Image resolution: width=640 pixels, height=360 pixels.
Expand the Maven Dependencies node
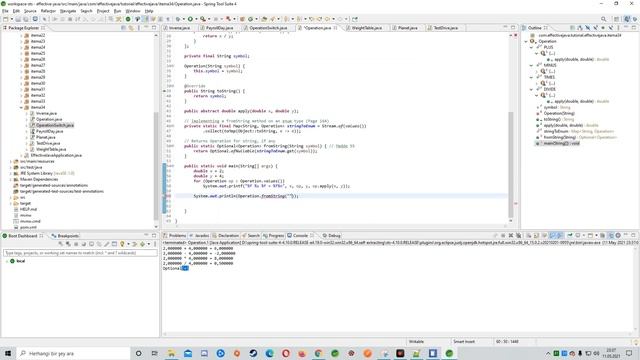pyautogui.click(x=11, y=179)
